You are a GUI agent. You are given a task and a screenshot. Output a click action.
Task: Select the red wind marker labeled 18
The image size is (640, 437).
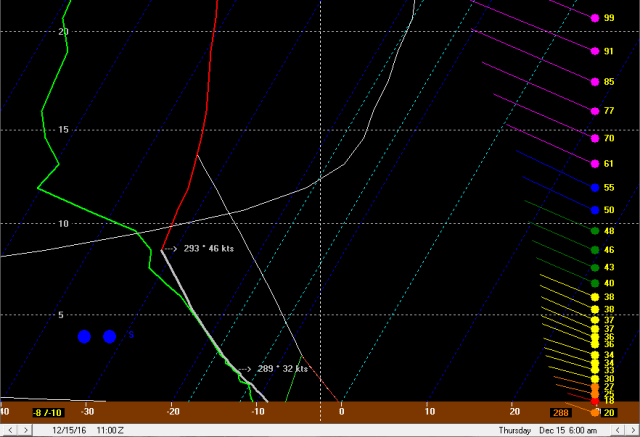coord(595,401)
